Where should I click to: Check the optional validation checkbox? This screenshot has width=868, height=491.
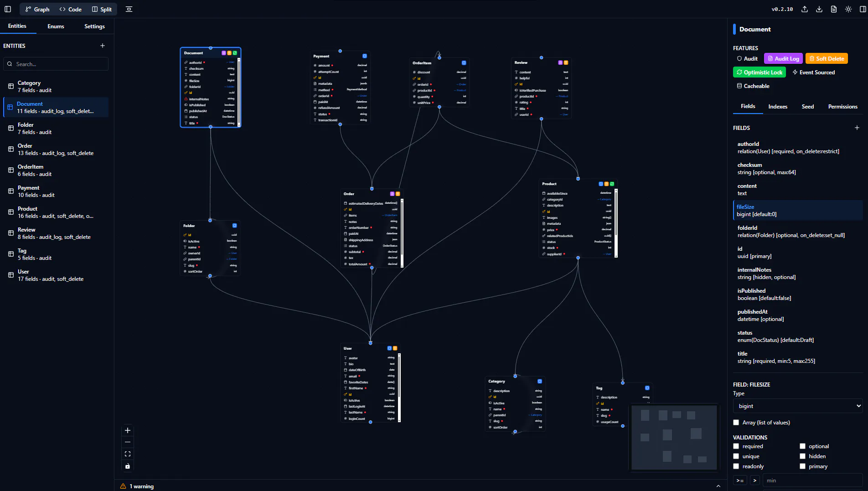click(x=802, y=446)
